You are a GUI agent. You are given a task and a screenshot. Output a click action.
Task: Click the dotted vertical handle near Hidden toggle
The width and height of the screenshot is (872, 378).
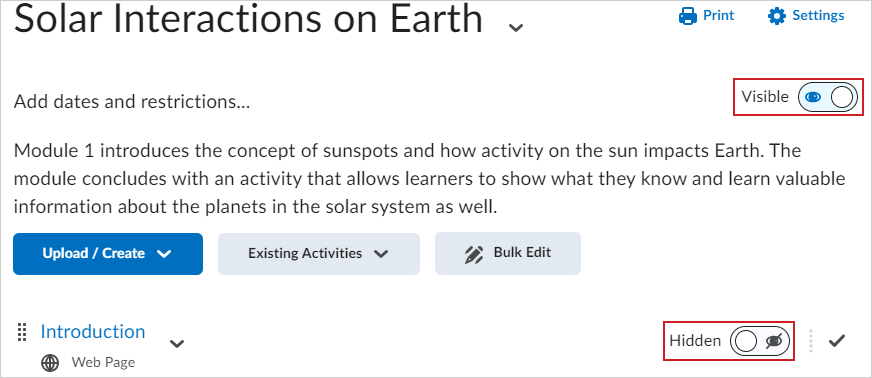click(811, 341)
